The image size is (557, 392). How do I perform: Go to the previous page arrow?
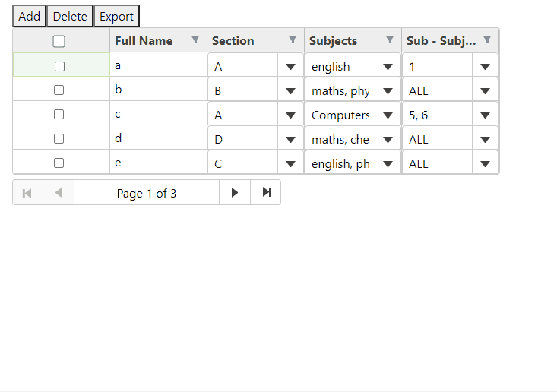[x=59, y=192]
